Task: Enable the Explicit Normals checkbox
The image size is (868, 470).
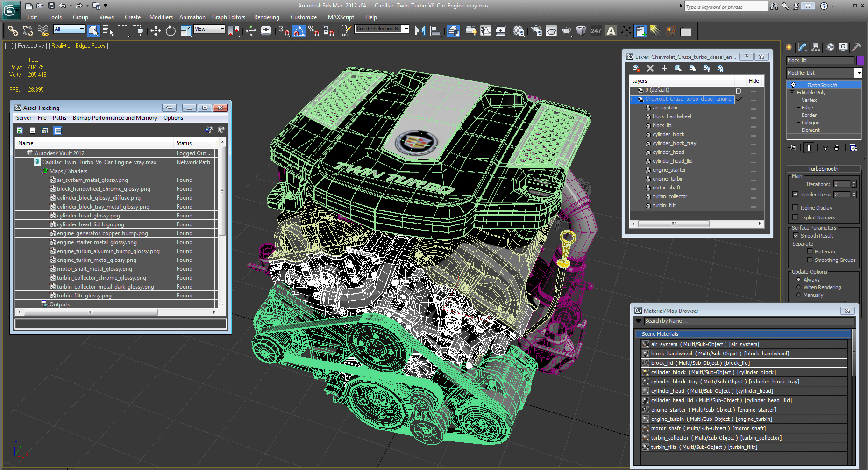Action: 795,217
